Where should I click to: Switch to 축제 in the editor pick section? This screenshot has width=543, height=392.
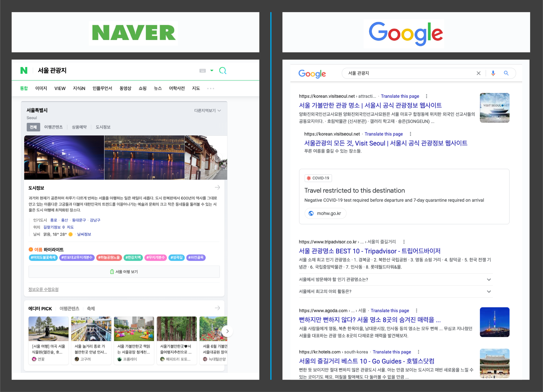click(x=91, y=308)
